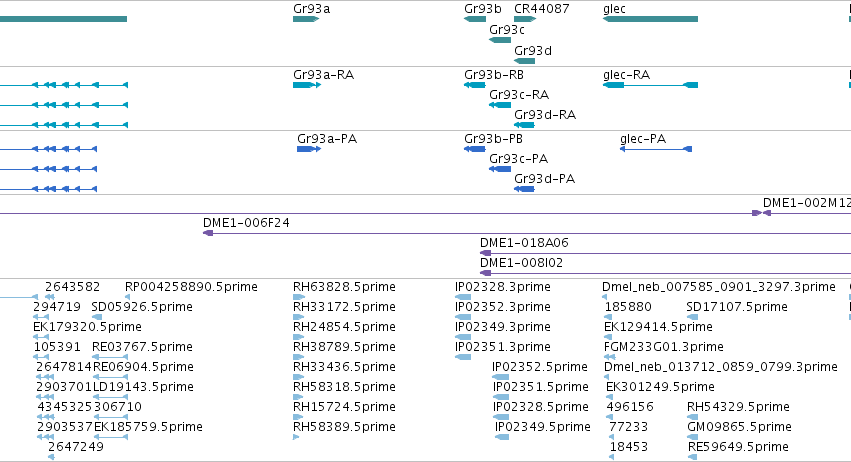Click the RH63828.5prime EST glyph
The image size is (851, 462).
click(299, 297)
